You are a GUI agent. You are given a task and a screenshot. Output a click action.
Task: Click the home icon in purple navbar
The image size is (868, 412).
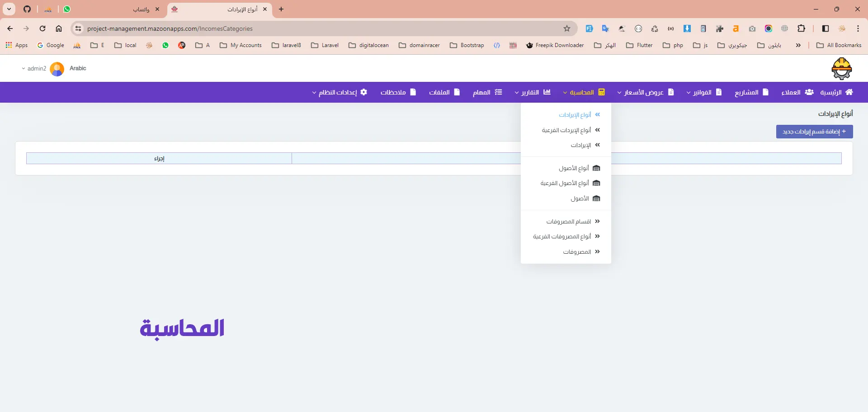pos(849,92)
